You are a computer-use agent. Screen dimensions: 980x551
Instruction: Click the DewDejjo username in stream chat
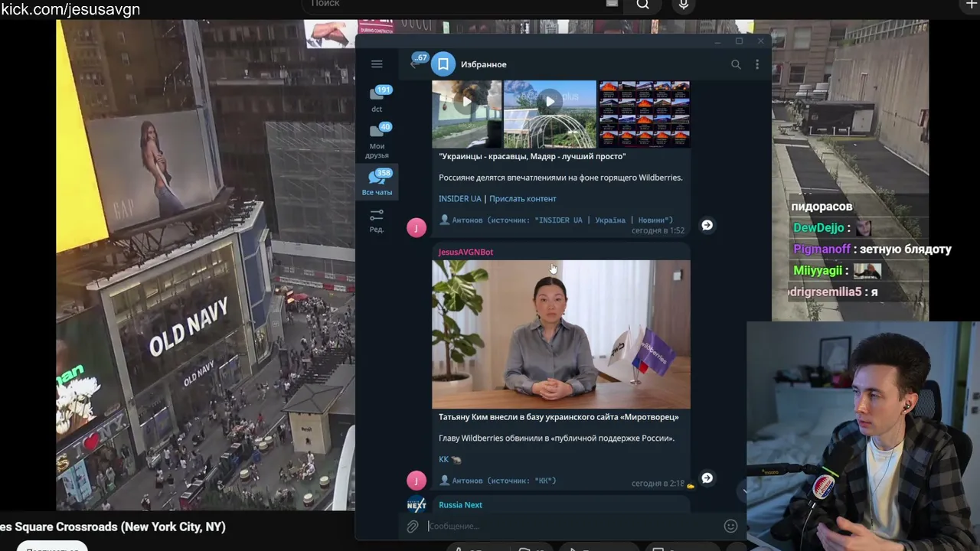point(818,228)
